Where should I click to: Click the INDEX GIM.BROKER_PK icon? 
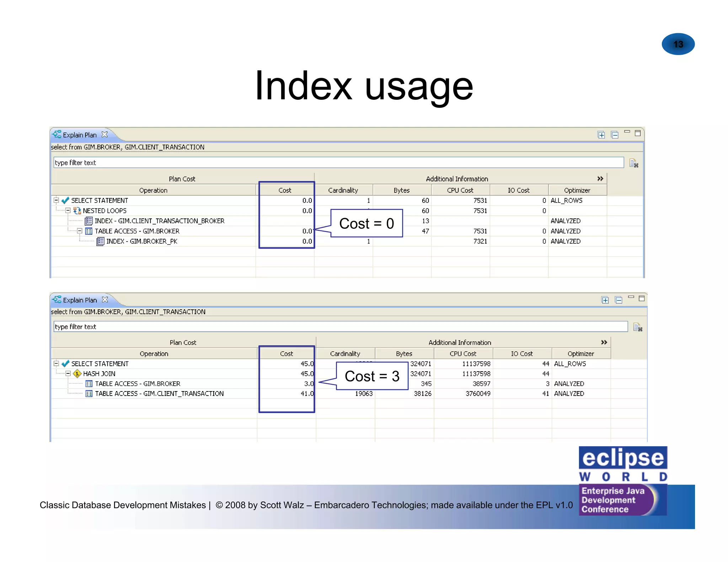101,242
